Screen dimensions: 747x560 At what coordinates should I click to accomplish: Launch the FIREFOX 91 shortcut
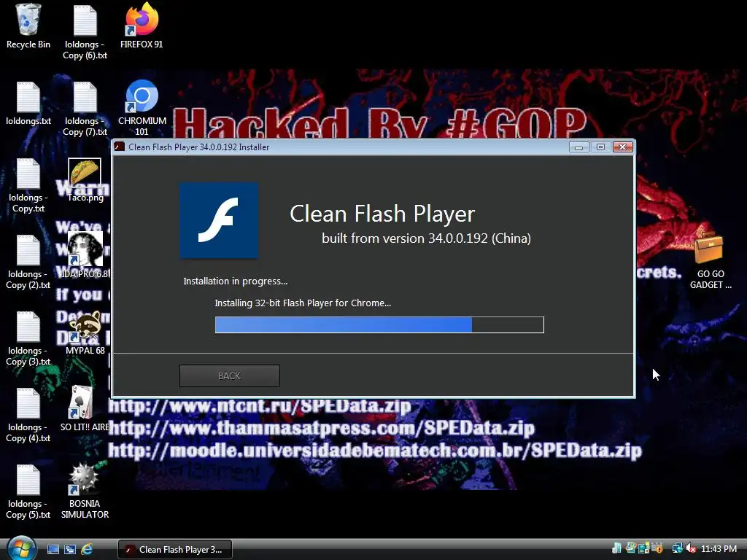click(x=142, y=26)
